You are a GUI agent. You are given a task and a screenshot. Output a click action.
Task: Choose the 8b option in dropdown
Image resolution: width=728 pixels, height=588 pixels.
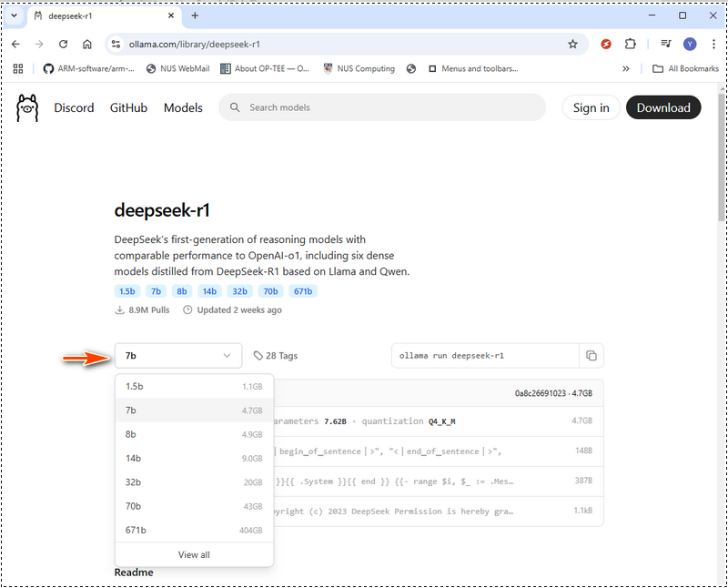[194, 434]
